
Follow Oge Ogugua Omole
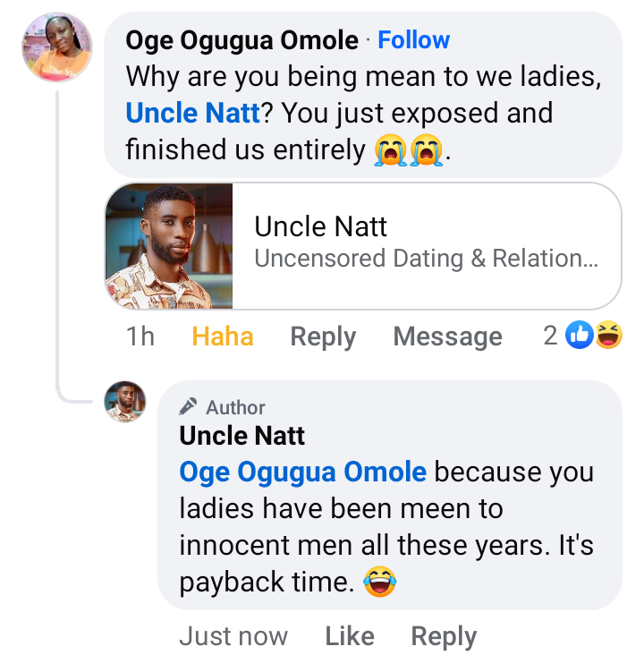[413, 40]
